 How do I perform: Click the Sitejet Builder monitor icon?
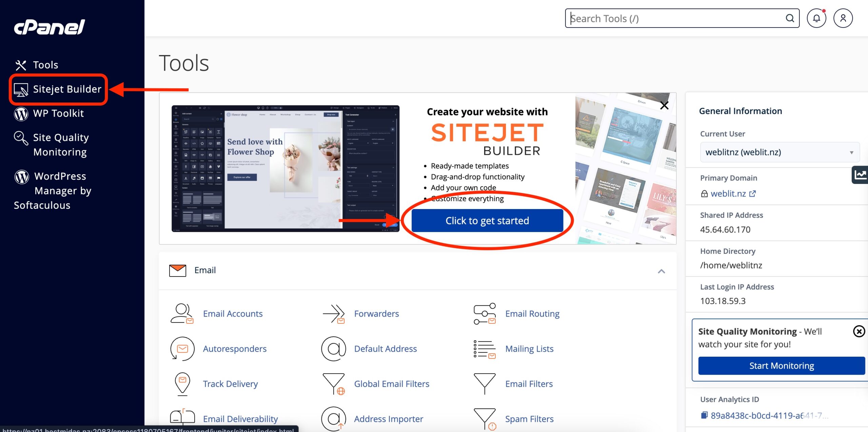21,90
